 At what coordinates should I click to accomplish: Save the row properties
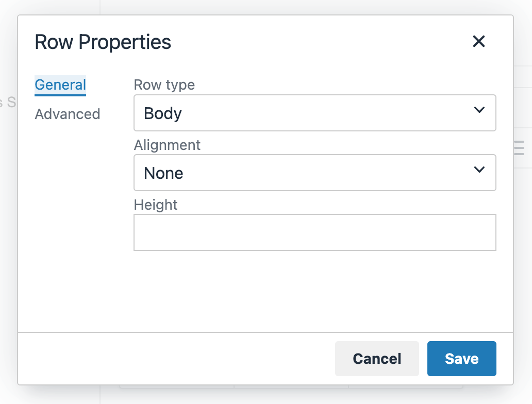(461, 359)
